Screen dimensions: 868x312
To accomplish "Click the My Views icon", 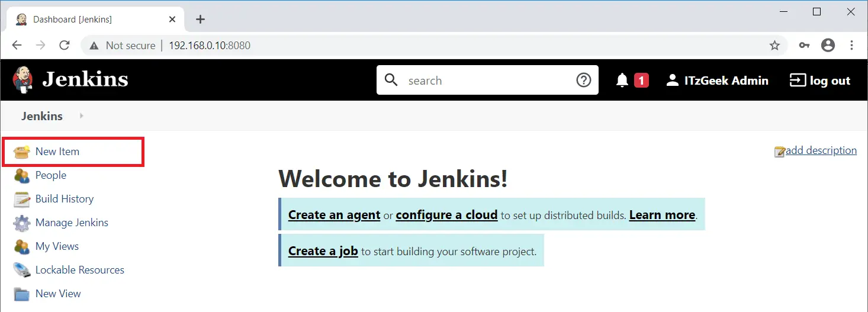I will (21, 246).
